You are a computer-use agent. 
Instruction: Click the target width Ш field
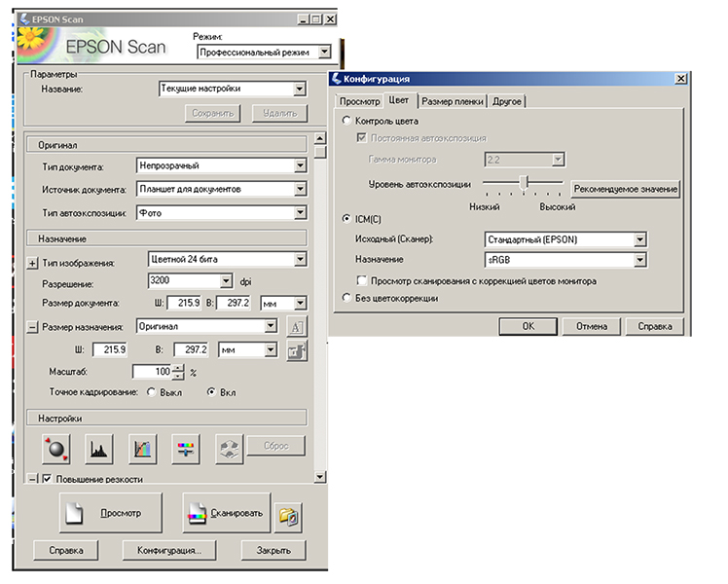(110, 349)
